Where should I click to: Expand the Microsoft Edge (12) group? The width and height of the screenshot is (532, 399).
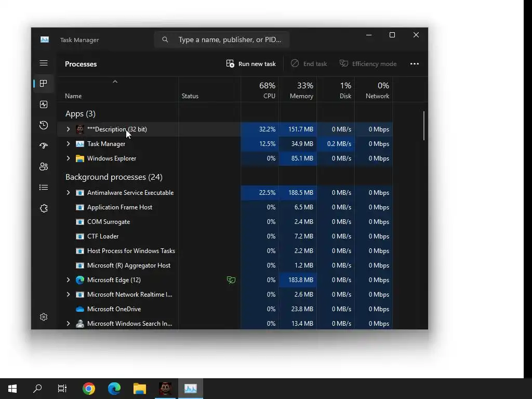68,280
